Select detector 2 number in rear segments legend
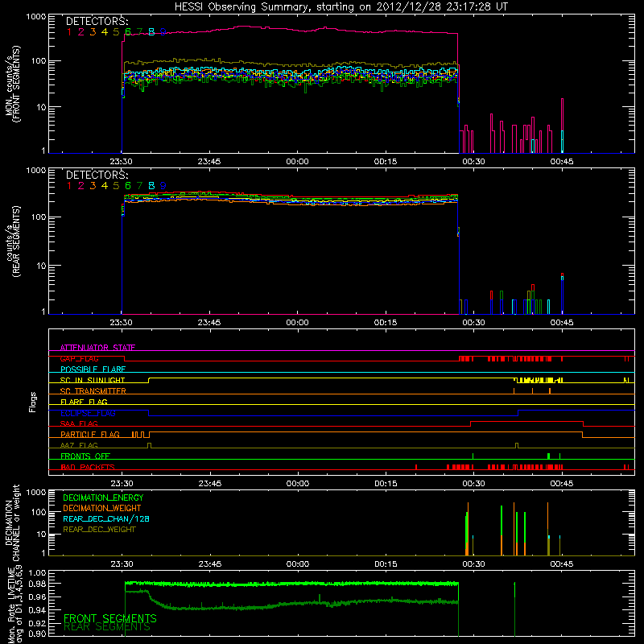Viewport: 644px width, 644px height. click(81, 186)
